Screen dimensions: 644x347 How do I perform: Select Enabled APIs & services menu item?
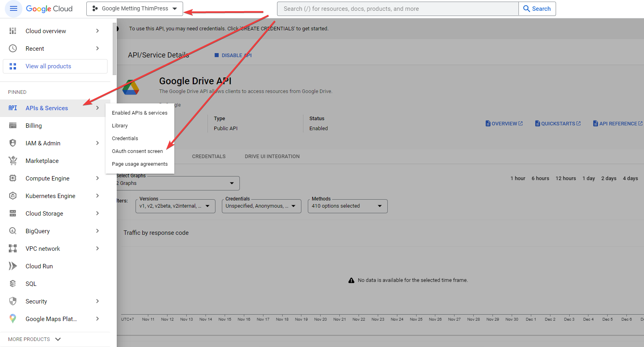(x=140, y=113)
